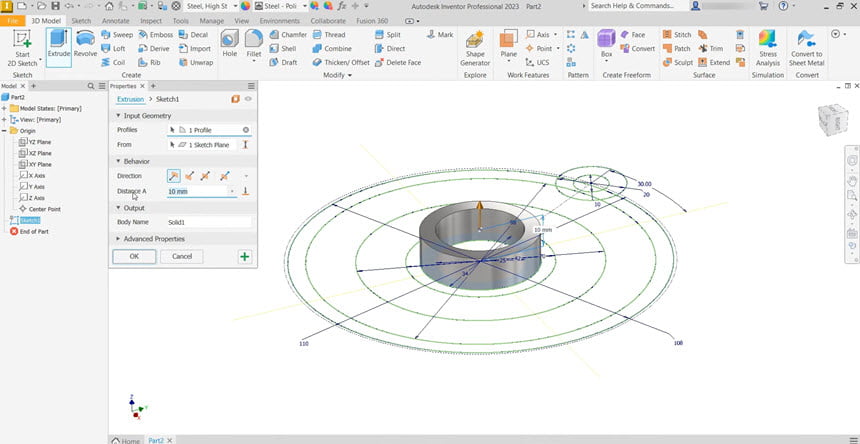Screen dimensions: 860x444
Task: Choose the flipped extrusion direction
Action: click(189, 176)
